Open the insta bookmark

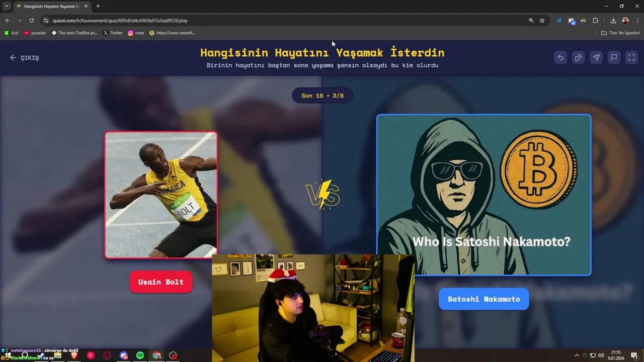136,33
